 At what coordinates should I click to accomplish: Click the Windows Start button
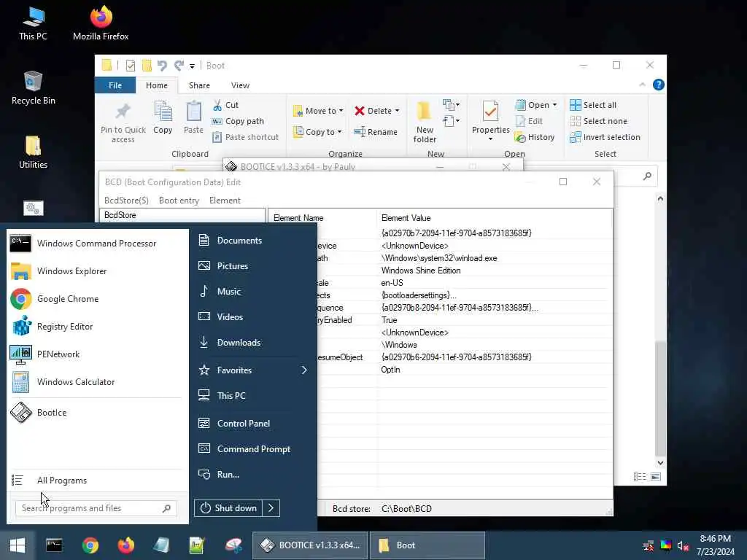pos(18,545)
